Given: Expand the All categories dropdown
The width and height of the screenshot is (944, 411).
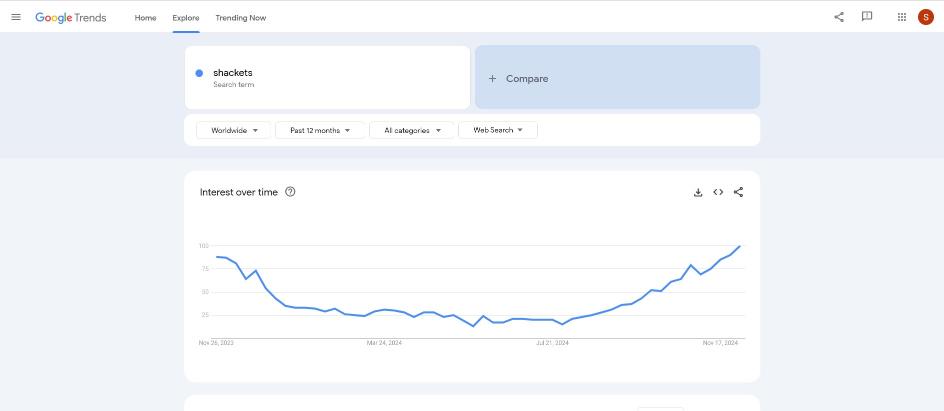Looking at the screenshot, I should click(x=412, y=130).
